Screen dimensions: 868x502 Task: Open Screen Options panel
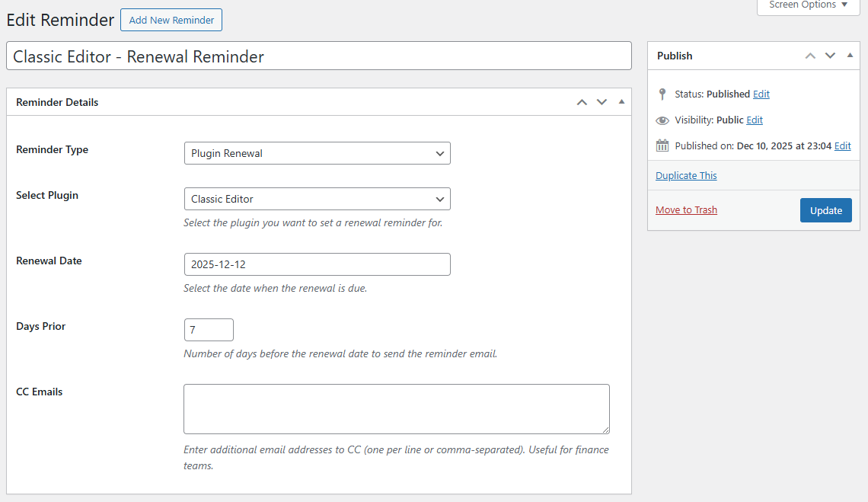click(808, 5)
